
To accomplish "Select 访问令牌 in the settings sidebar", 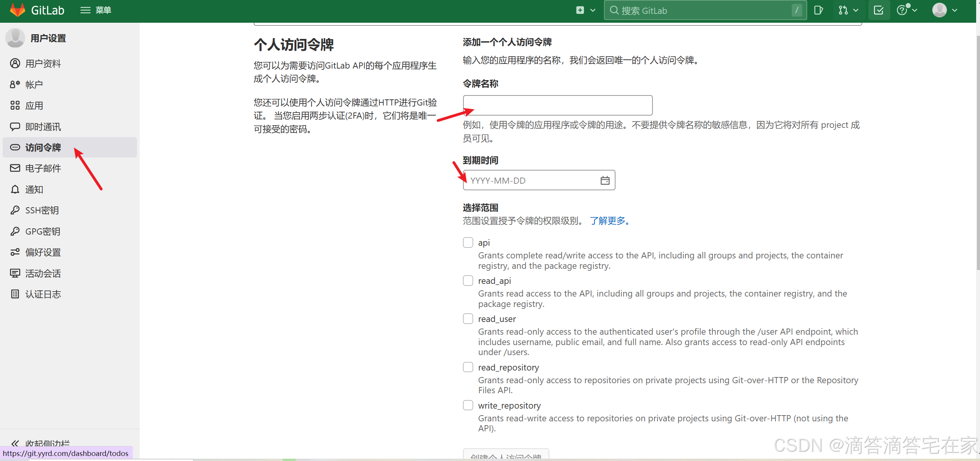I will click(43, 148).
